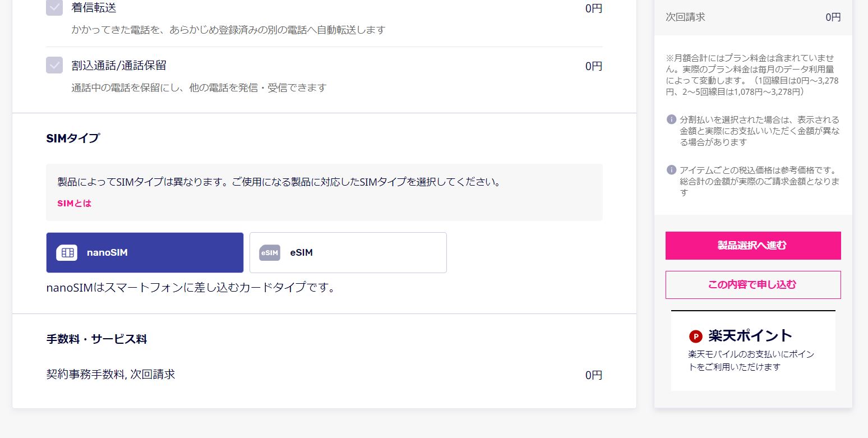Click the nanoSIMはスマートフォンに差し込む description text

click(191, 288)
